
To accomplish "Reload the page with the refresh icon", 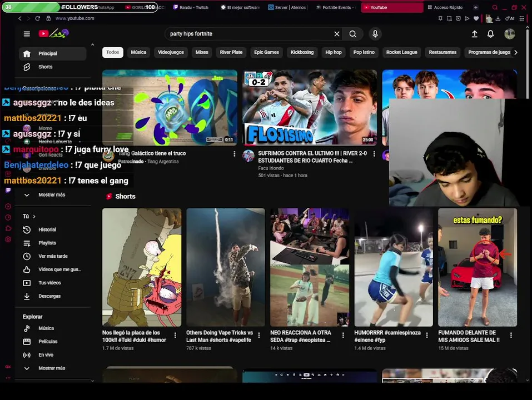I will (x=38, y=18).
